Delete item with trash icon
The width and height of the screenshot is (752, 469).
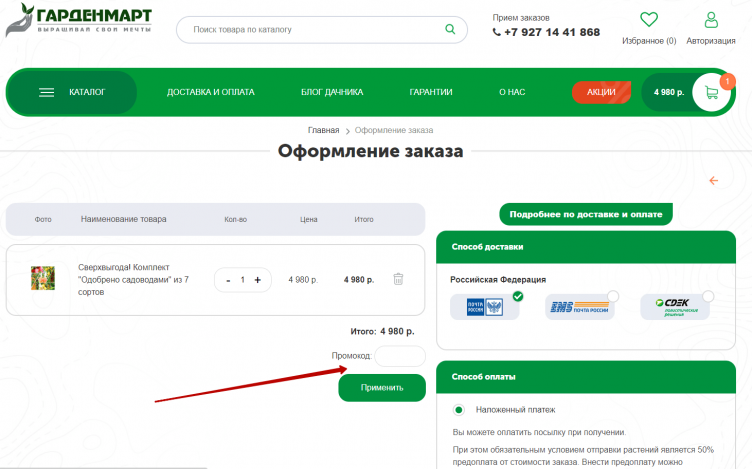point(398,279)
